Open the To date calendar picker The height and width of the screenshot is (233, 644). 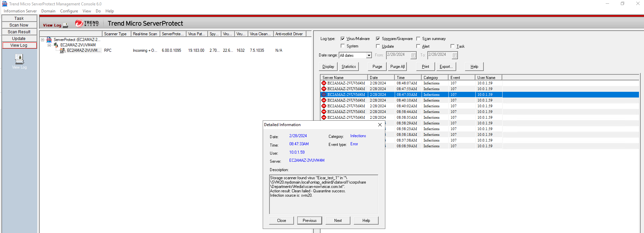(455, 55)
